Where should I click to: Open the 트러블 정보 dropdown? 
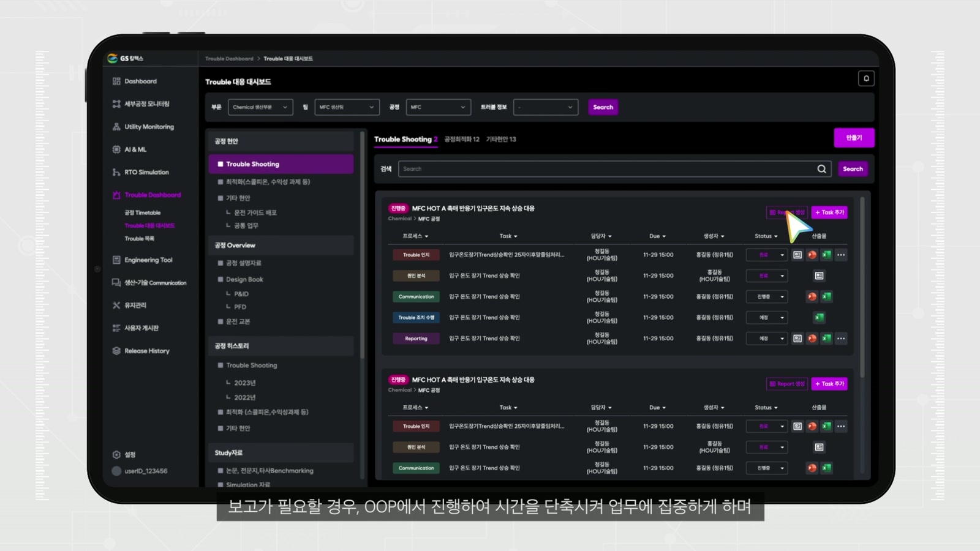[x=546, y=107]
